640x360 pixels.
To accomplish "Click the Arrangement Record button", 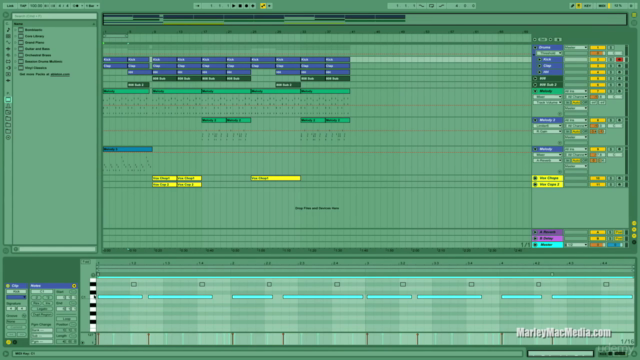I will pos(246,6).
